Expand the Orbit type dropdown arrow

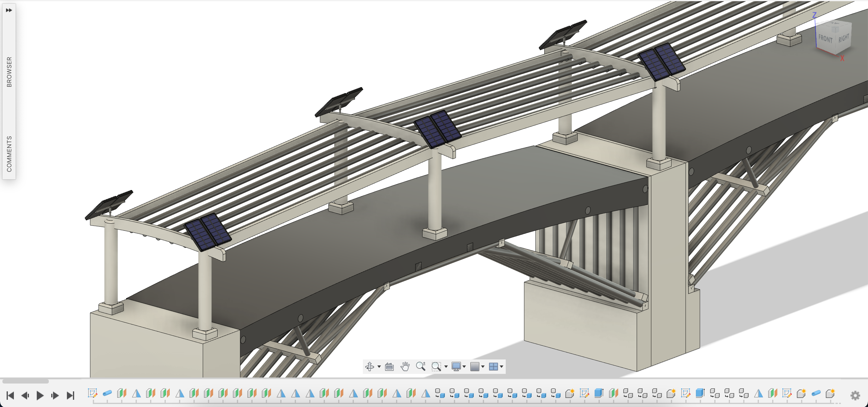[379, 367]
